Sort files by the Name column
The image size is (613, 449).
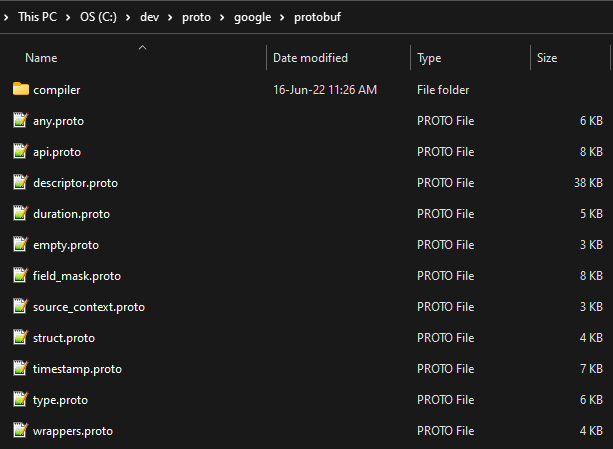[41, 58]
